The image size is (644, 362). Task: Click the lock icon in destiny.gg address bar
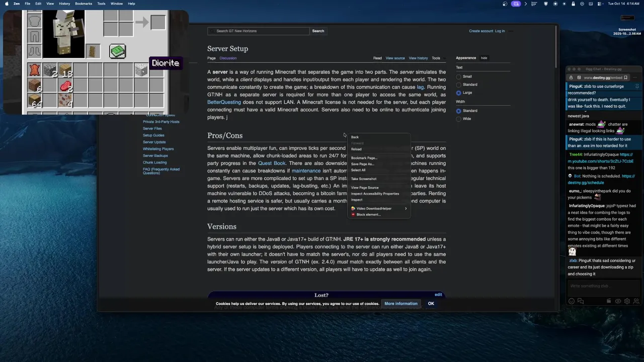click(571, 77)
